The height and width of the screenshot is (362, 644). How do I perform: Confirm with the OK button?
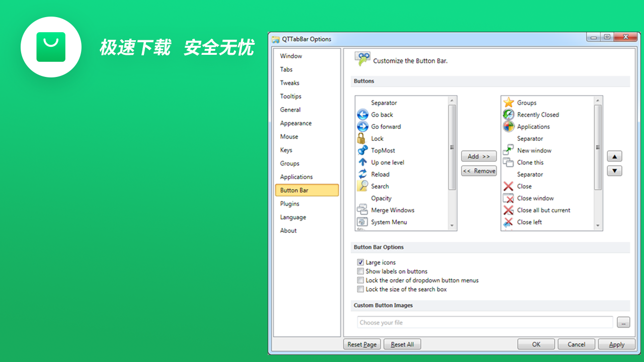(536, 344)
